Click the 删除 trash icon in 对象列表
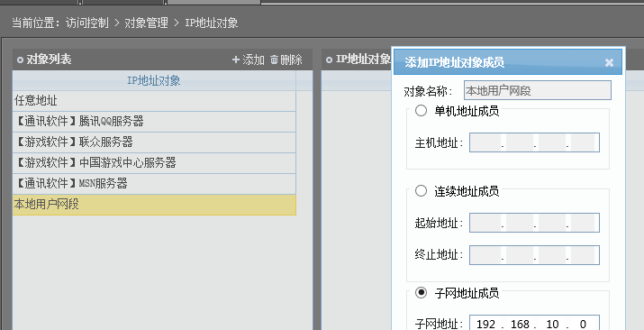The height and width of the screenshot is (330, 644). coord(275,60)
